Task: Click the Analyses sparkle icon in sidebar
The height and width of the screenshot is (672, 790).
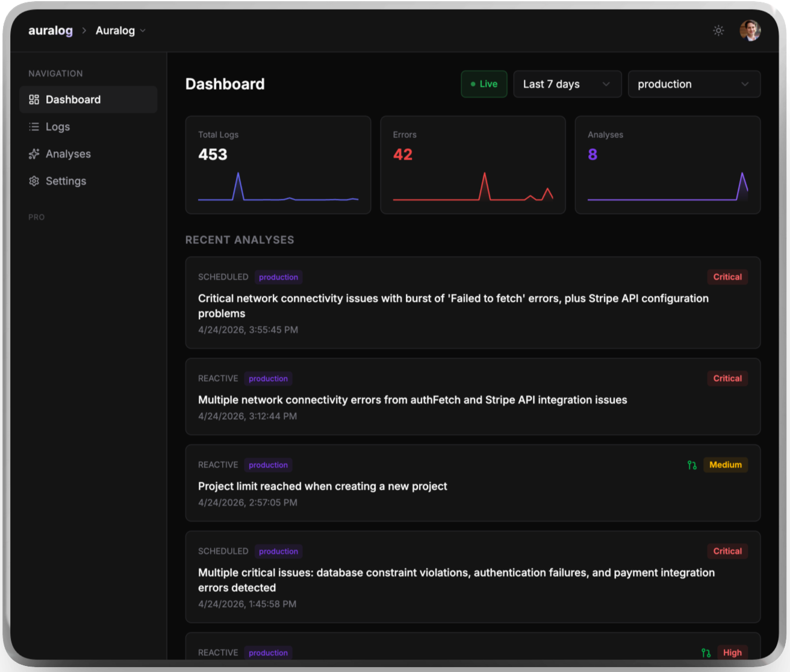Action: tap(34, 154)
